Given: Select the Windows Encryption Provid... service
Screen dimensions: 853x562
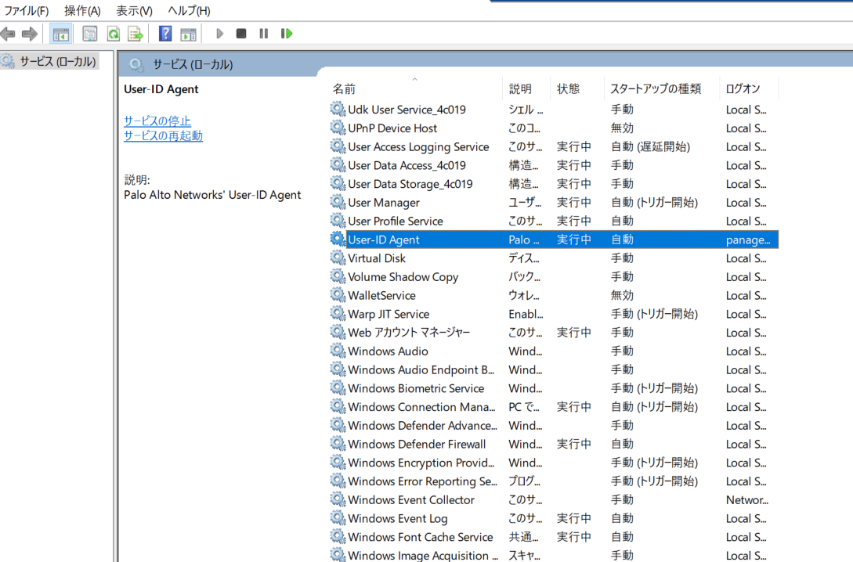Looking at the screenshot, I should (554, 462).
